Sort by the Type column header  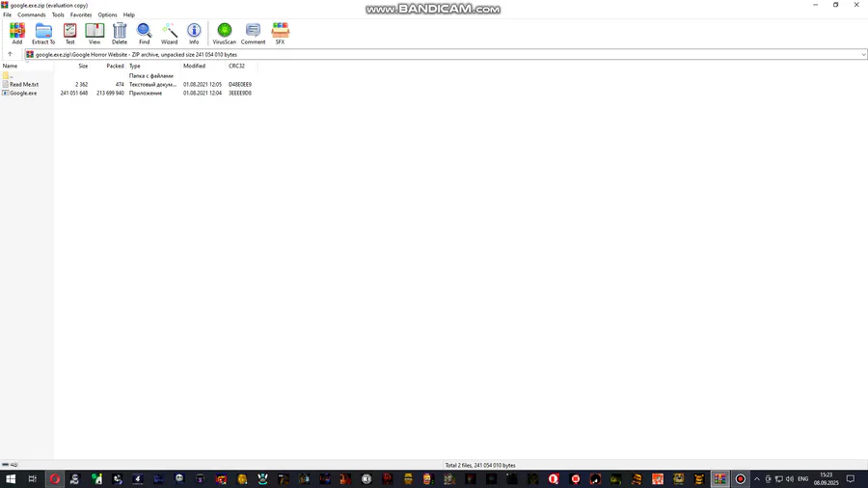[154, 66]
